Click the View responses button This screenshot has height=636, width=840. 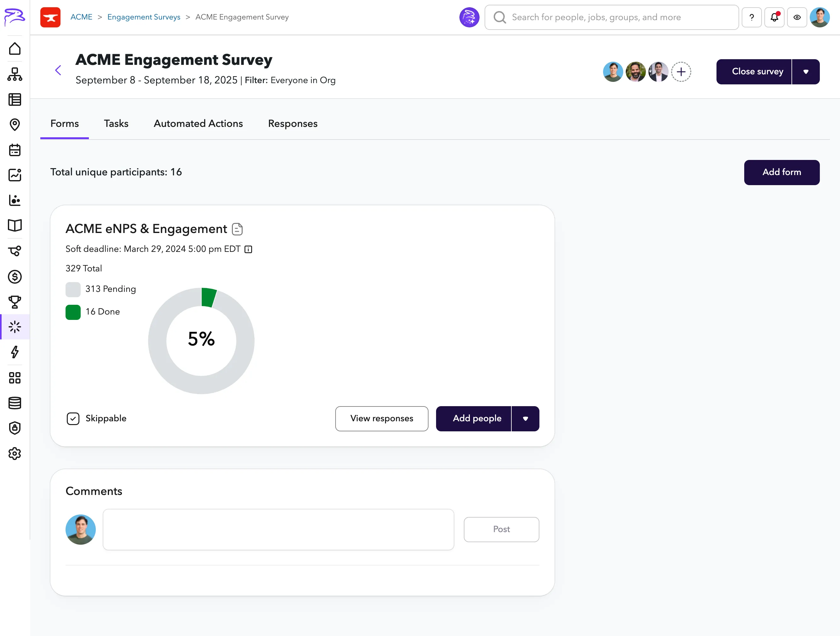pyautogui.click(x=382, y=418)
